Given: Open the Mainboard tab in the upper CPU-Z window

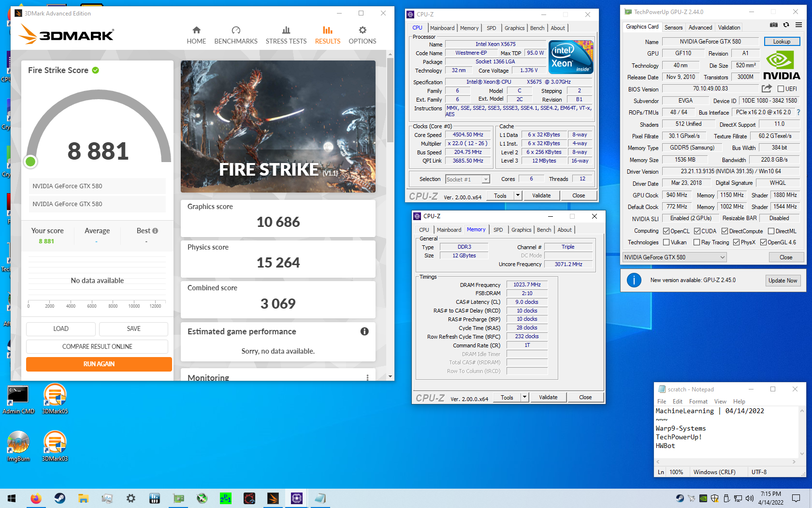Looking at the screenshot, I should tap(442, 28).
